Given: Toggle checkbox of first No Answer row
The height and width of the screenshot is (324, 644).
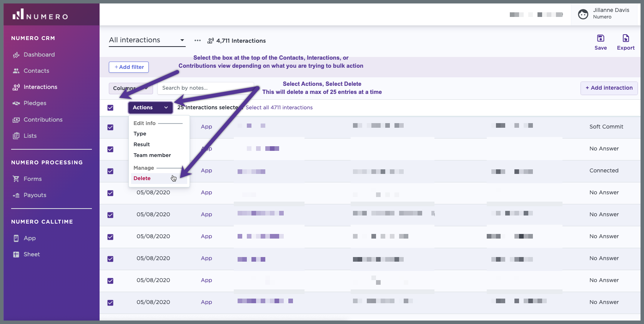Looking at the screenshot, I should click(x=110, y=149).
